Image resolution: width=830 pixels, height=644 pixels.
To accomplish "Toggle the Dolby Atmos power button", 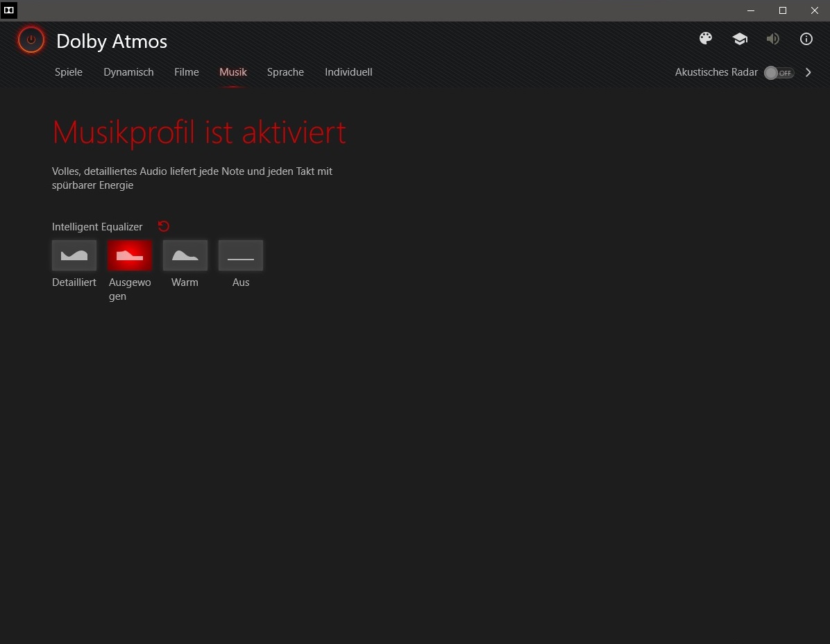I will pyautogui.click(x=31, y=40).
